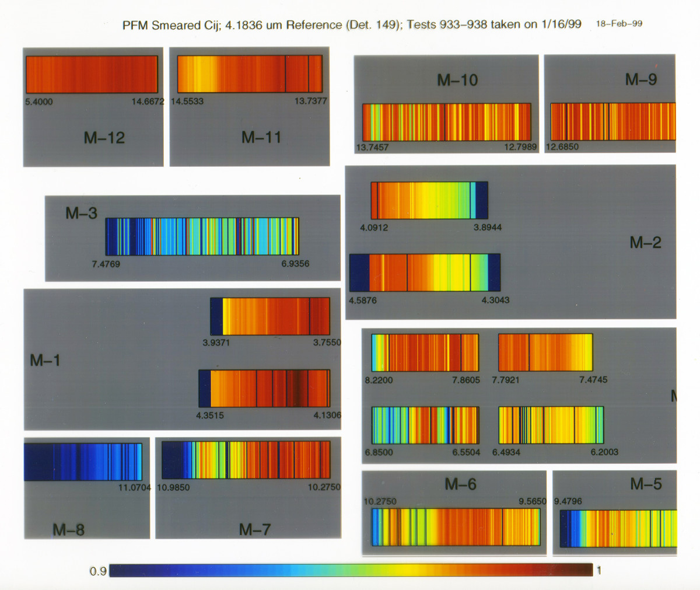Click the M-2 strip spanning 4.5876 to 4.3043
Screen dimensions: 700x590
point(425,273)
